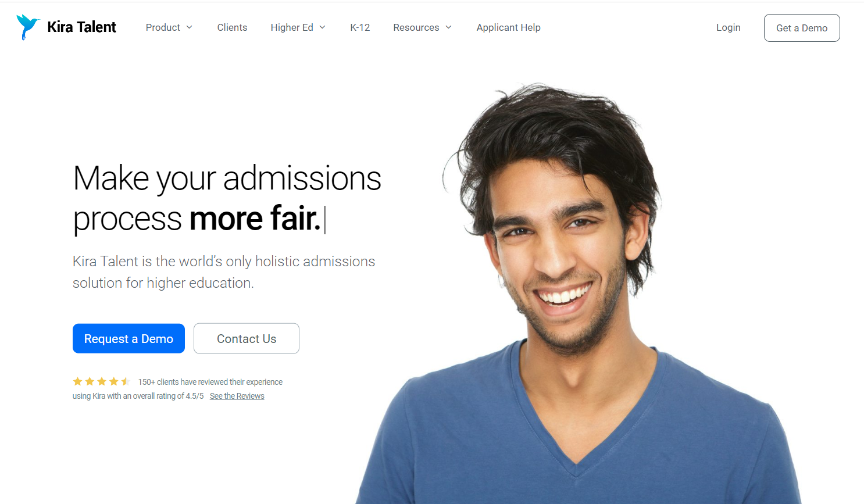
Task: Click the Kira Talent wordmark text
Action: coord(81,27)
